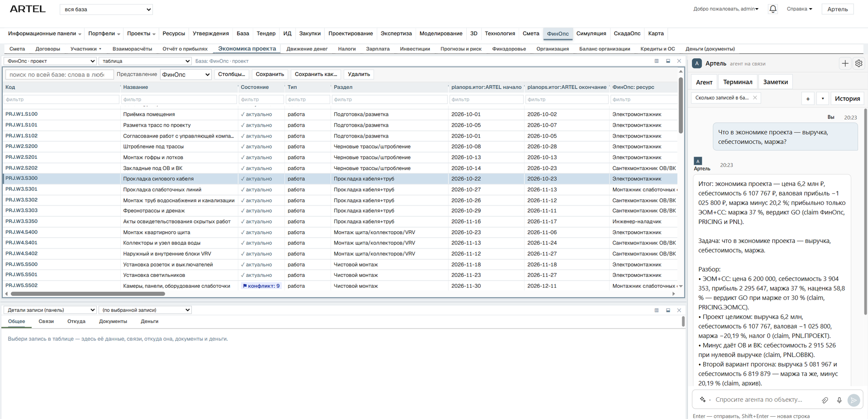
Task: Click the Столбцы... button
Action: pos(232,74)
